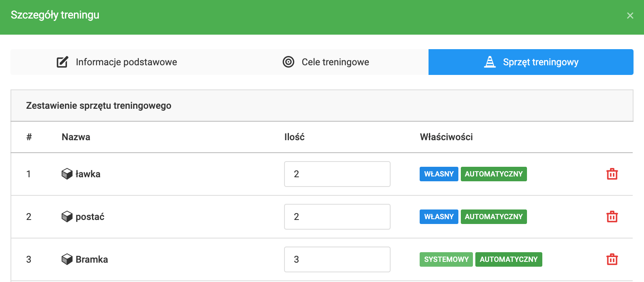This screenshot has width=644, height=282.
Task: Click WŁASNY badge in ławka row
Action: click(x=439, y=174)
